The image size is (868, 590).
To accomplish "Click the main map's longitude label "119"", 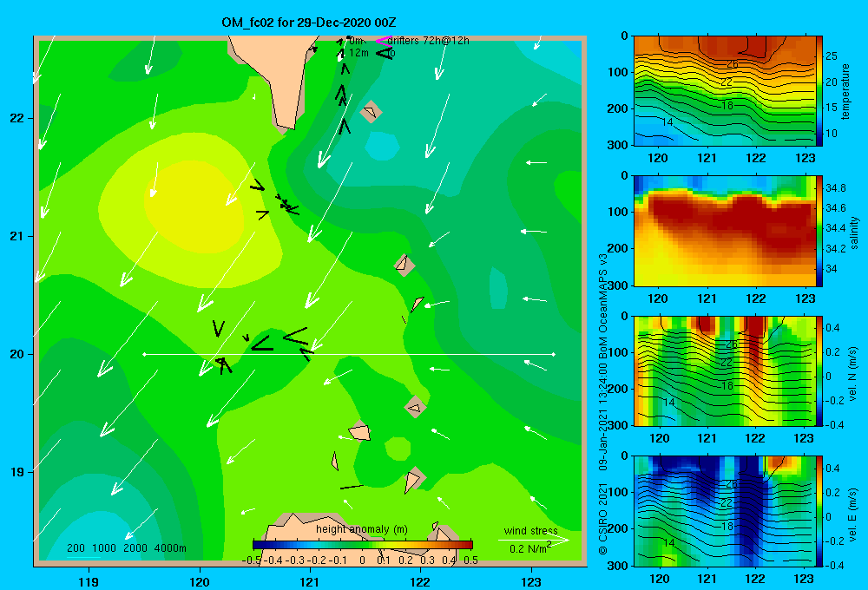I will pos(89,581).
